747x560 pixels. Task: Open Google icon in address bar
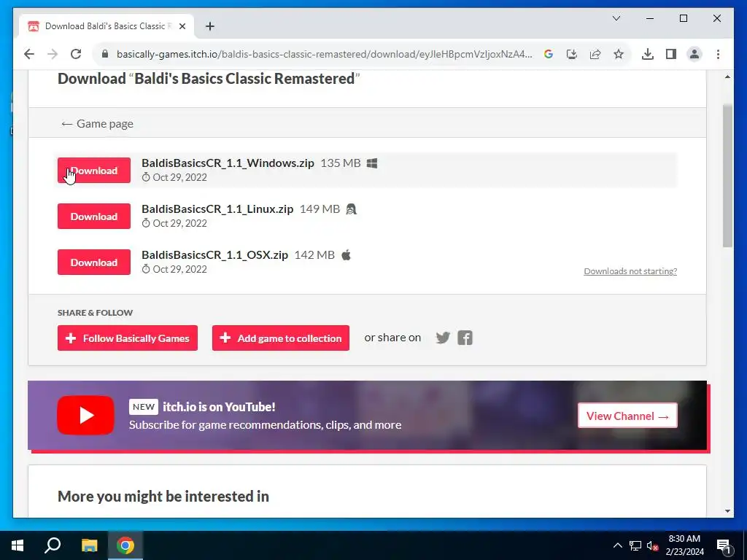tap(549, 54)
